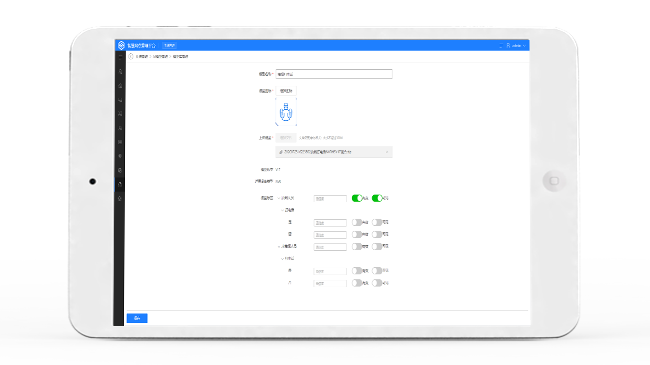Screen dimensions: 650x365
Task: Collapse the root tree node beside green toggles
Action: pyautogui.click(x=279, y=198)
